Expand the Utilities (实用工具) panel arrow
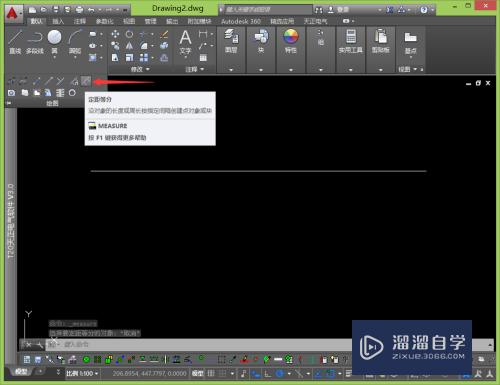Screen dimensions: 500x385 tap(351, 70)
